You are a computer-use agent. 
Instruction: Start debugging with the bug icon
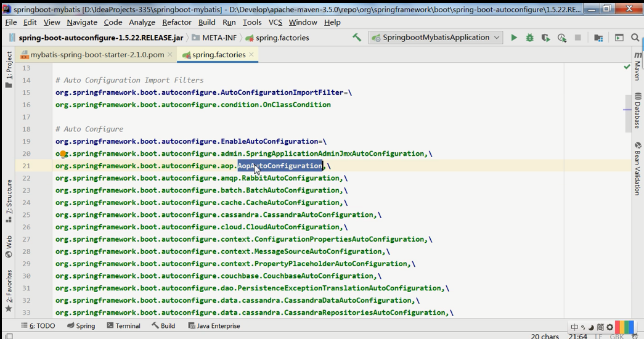[530, 38]
